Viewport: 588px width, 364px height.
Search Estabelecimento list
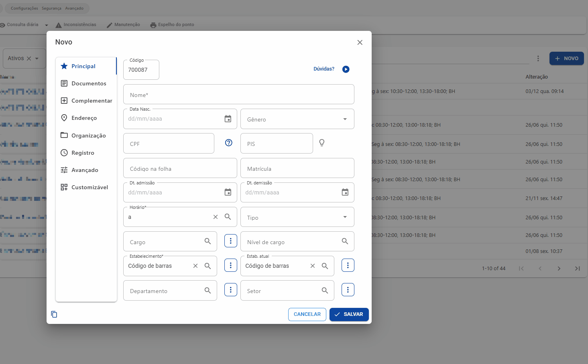click(208, 266)
